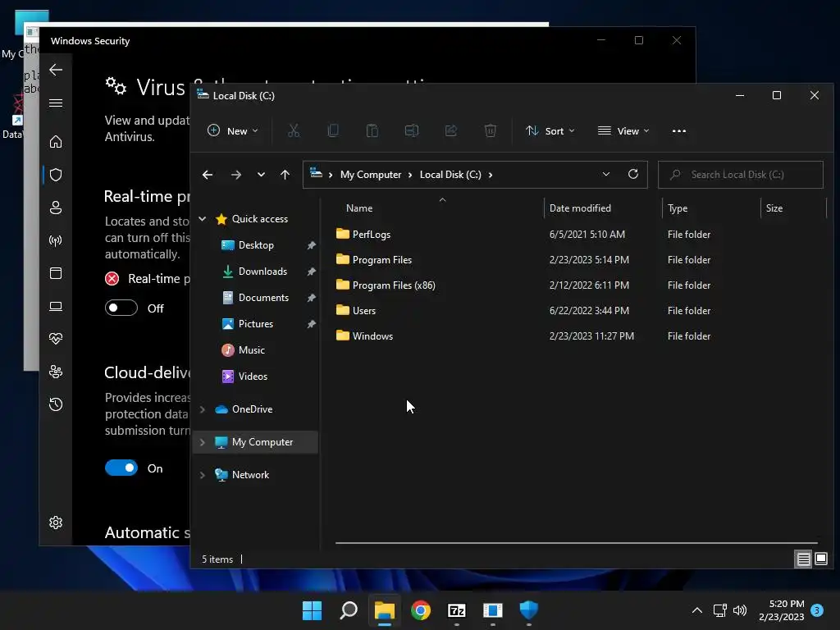Switch to large thumbnails view icon in status bar
Screen dimensions: 840x630
(820, 559)
